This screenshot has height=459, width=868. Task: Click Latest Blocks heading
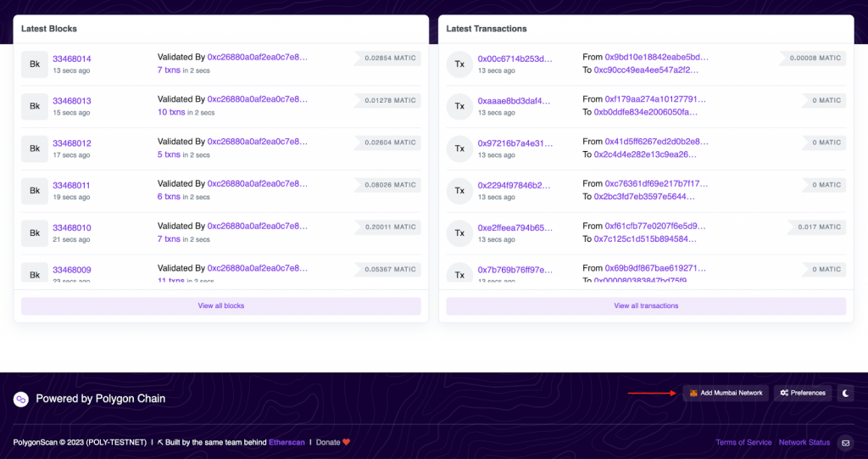pyautogui.click(x=48, y=29)
